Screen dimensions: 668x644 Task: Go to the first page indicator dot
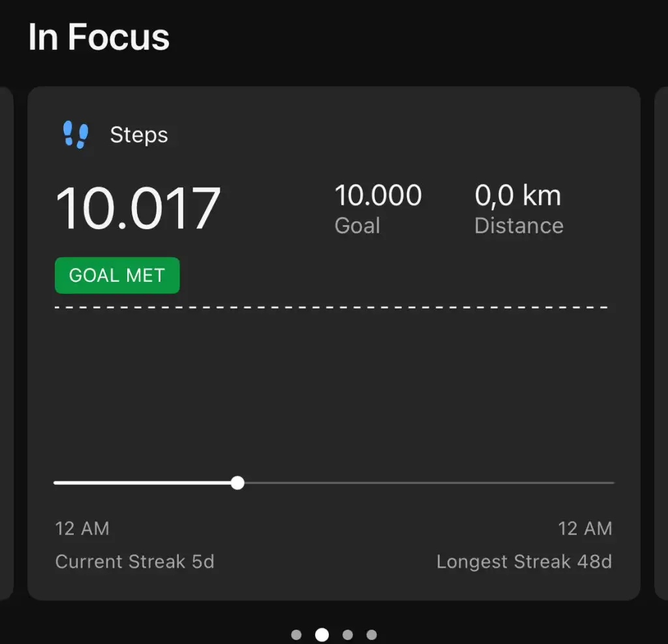296,635
